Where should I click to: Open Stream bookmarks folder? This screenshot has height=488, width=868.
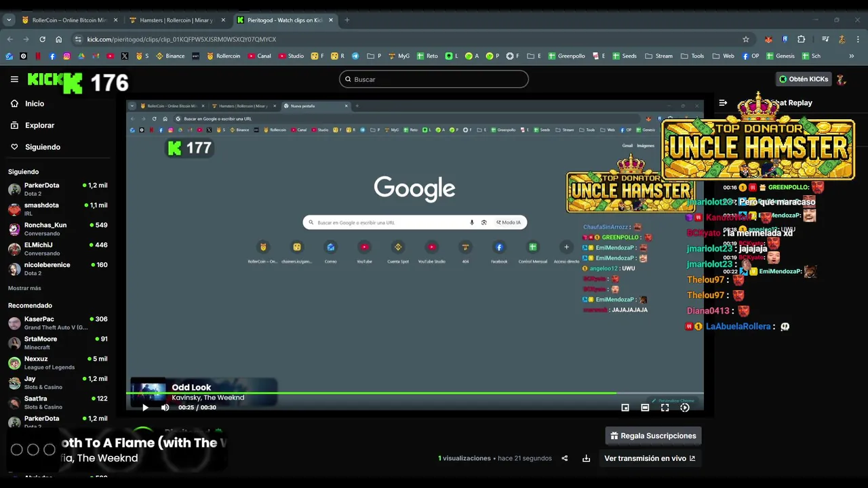coord(659,56)
